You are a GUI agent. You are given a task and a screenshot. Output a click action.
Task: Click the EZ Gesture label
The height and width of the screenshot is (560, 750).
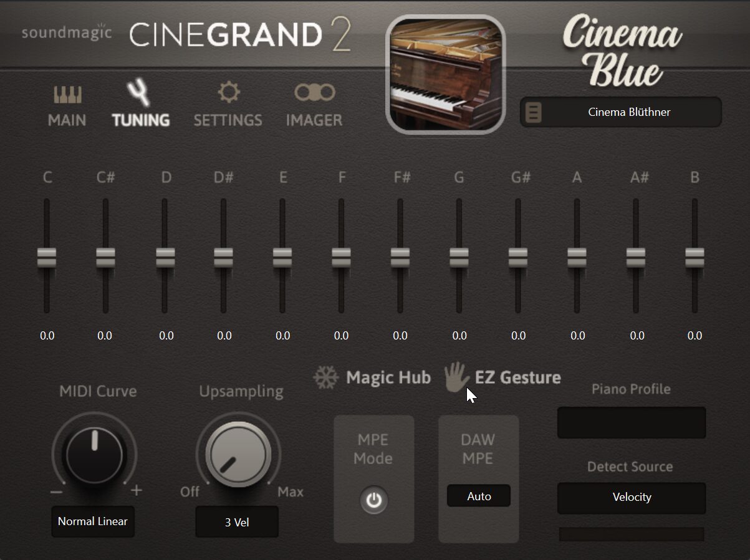coord(517,377)
